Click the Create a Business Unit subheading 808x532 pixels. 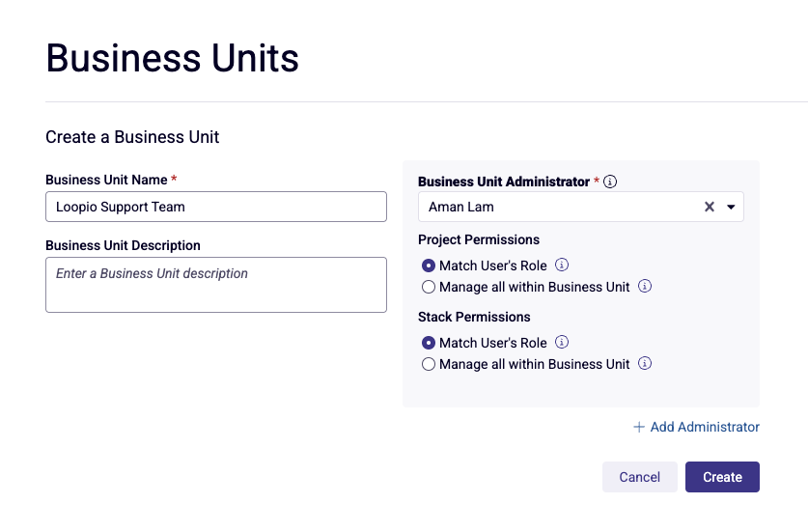(132, 137)
